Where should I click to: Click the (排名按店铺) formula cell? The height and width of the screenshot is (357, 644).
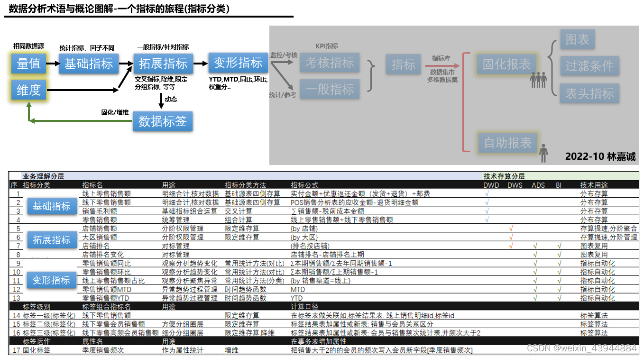(x=310, y=246)
